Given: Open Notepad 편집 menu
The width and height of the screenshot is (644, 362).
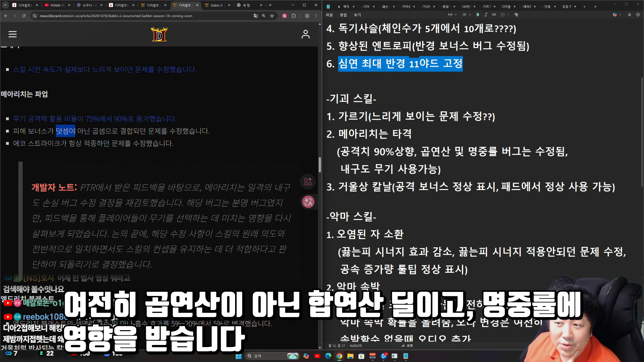Looking at the screenshot, I should click(343, 15).
